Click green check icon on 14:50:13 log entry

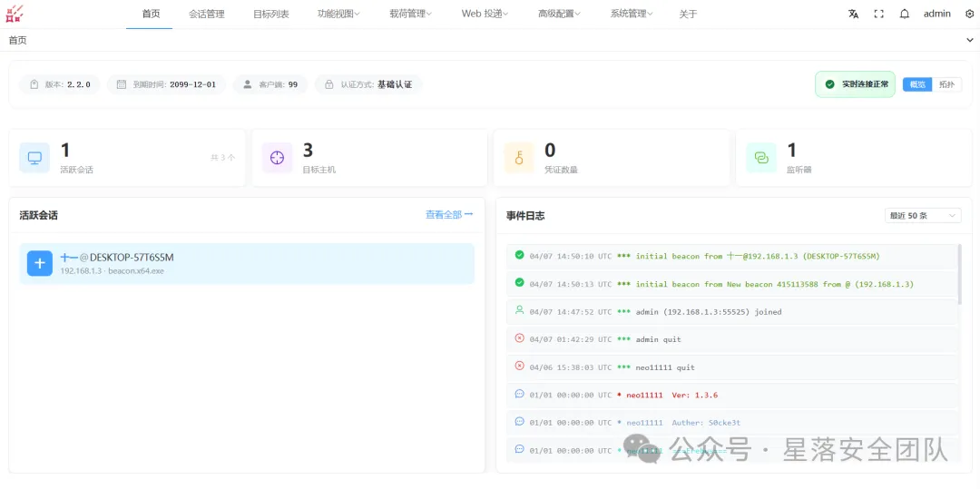(x=519, y=283)
